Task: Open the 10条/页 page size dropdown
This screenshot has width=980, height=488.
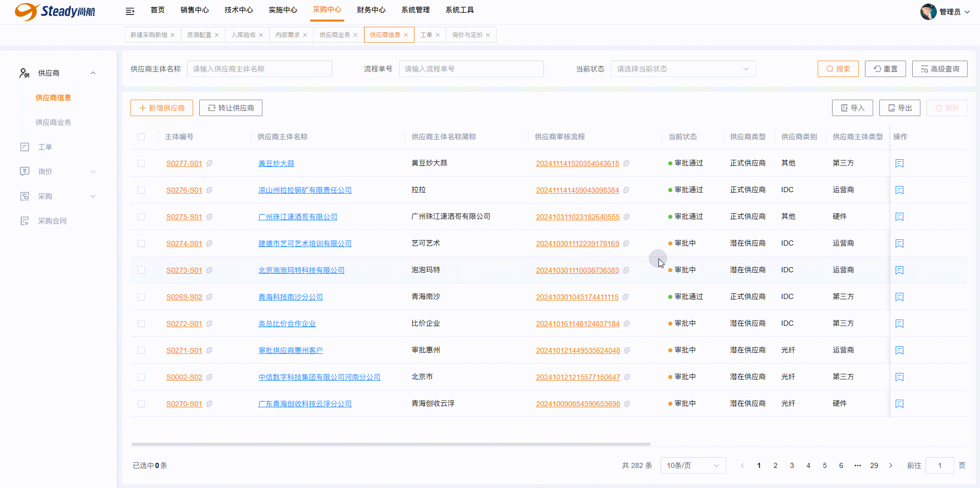Action: 693,465
